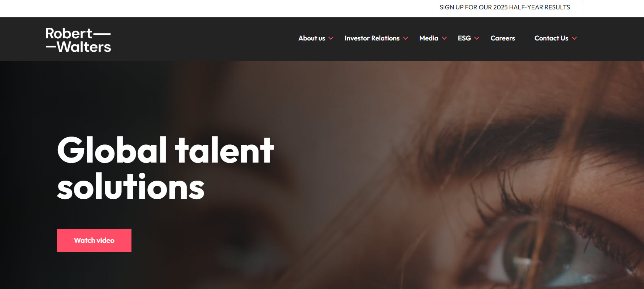Click the empty dark header between logo and menu

(x=202, y=39)
